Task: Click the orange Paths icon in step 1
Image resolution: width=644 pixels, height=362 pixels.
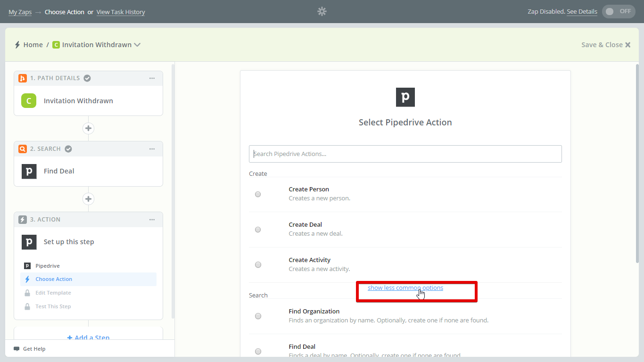Action: [23, 78]
